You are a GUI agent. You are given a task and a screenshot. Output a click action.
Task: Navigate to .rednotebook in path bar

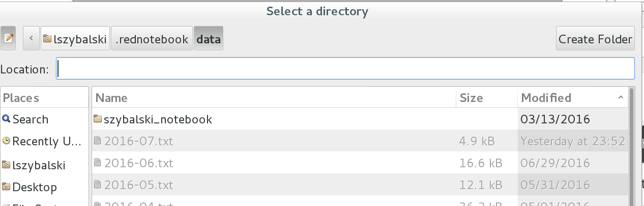click(152, 39)
